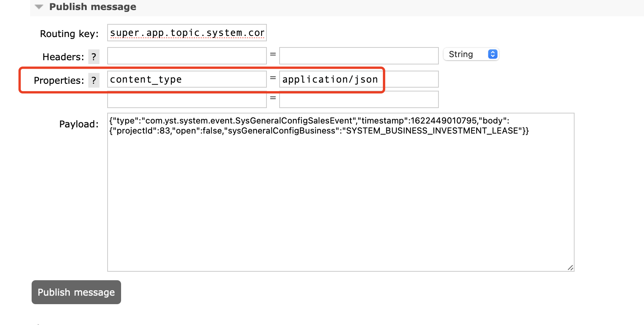Click the empty second property name field
Screen dimensions: 644x325
(187, 100)
